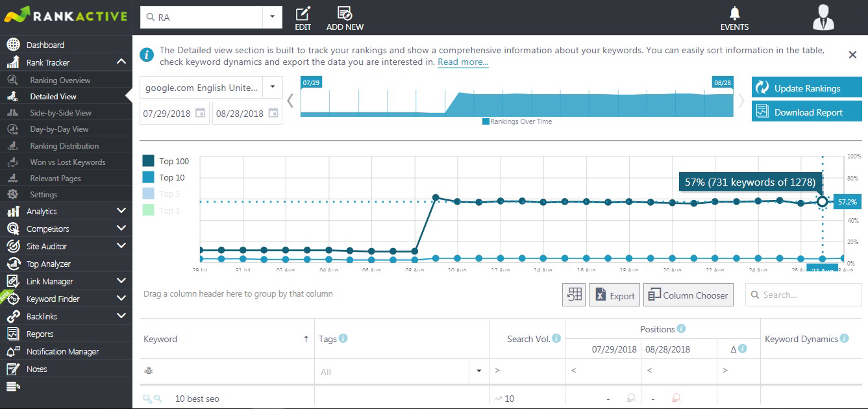Open the RA project dropdown arrow
The image size is (868, 409).
point(273,17)
